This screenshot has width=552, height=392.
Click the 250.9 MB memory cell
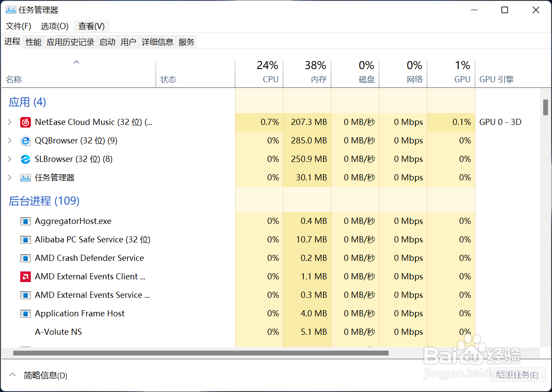coord(307,159)
